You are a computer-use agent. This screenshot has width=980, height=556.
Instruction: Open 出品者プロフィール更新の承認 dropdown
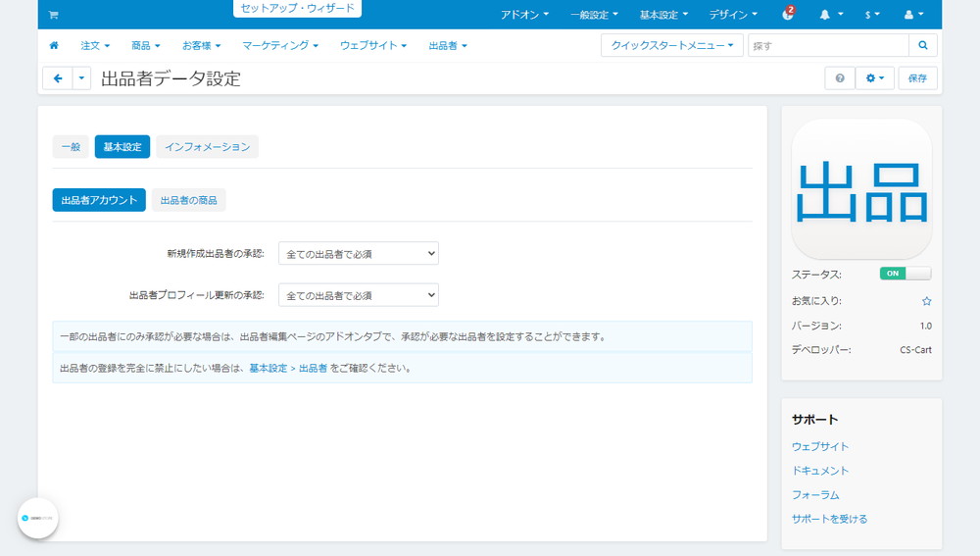358,295
